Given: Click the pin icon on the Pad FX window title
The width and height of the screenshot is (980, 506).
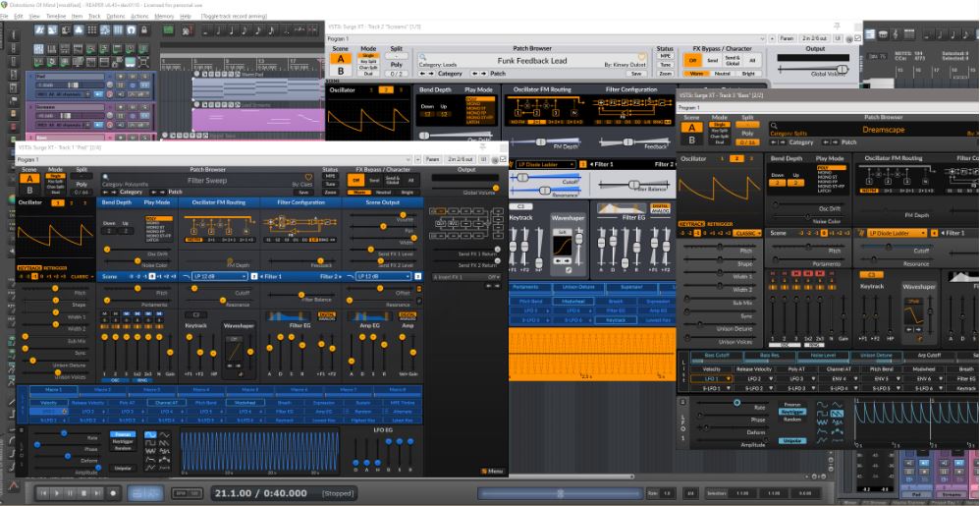Looking at the screenshot, I should (482, 146).
